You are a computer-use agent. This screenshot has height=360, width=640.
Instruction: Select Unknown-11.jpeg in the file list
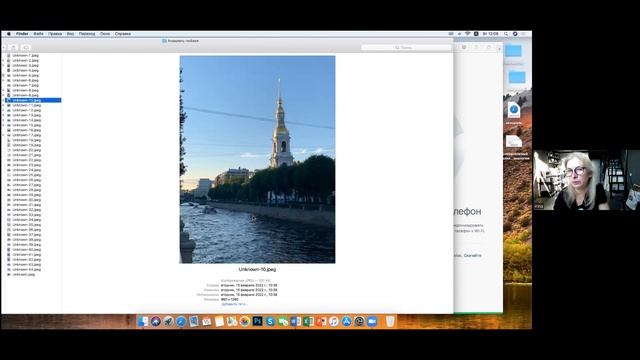click(x=27, y=105)
